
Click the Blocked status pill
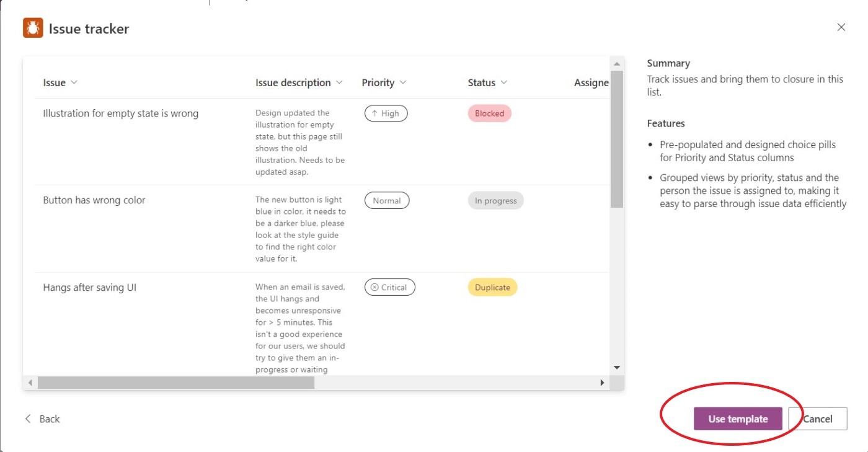(x=489, y=113)
